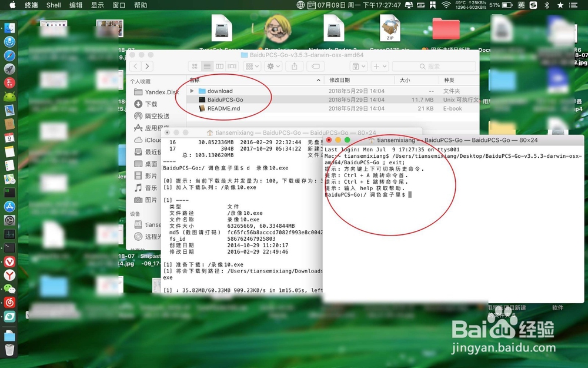The image size is (588, 368).
Task: Open the Finder action gear dropdown
Action: (273, 66)
